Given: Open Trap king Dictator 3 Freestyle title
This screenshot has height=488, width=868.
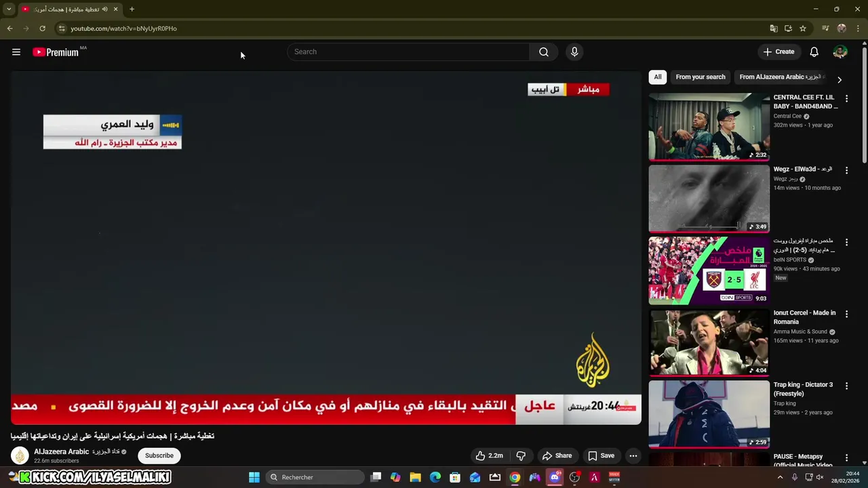Looking at the screenshot, I should coord(803,389).
